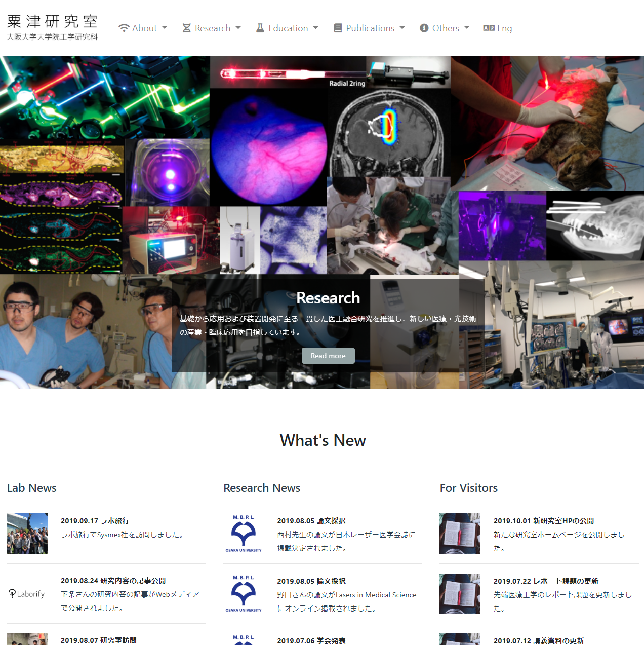Expand the Publications dropdown caret
The image size is (644, 645).
tap(402, 28)
